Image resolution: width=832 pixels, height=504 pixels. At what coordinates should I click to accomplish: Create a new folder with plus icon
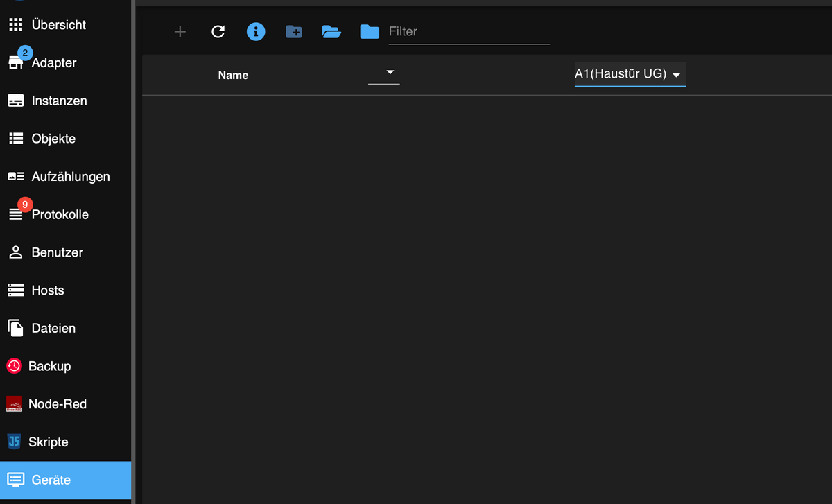point(294,31)
